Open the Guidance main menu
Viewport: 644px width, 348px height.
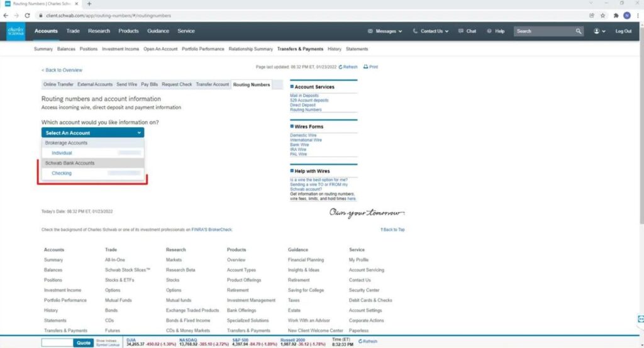pyautogui.click(x=158, y=31)
